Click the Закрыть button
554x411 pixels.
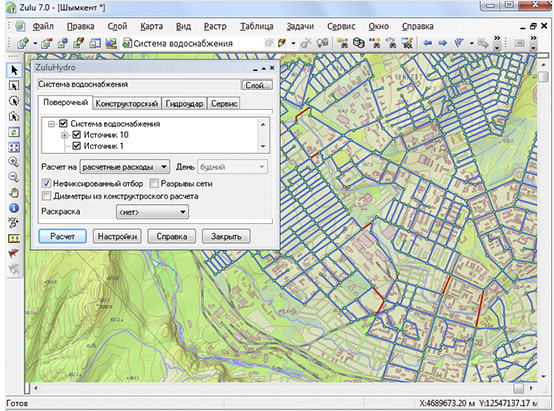pyautogui.click(x=226, y=236)
